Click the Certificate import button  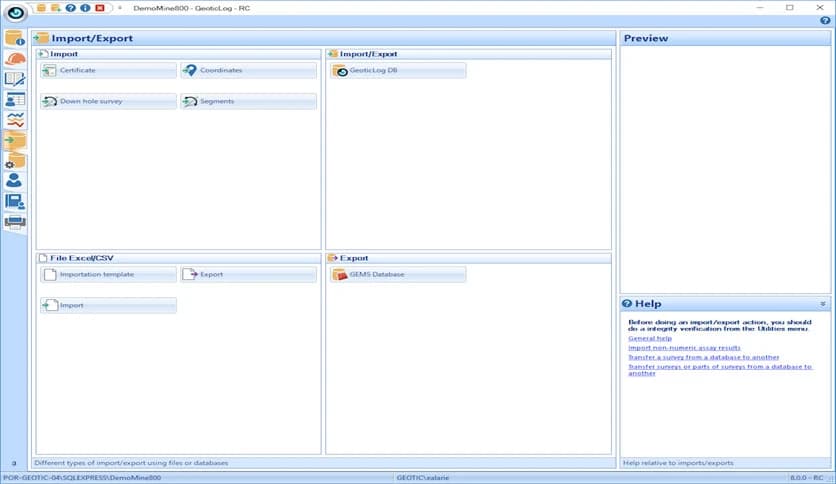pyautogui.click(x=109, y=71)
